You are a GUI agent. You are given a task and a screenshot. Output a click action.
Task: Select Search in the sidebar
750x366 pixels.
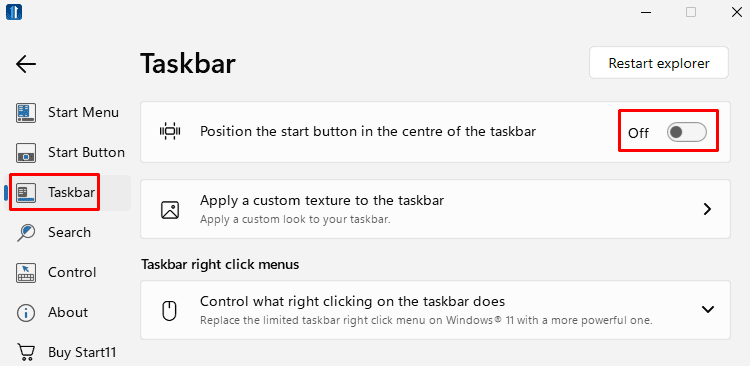pyautogui.click(x=67, y=233)
